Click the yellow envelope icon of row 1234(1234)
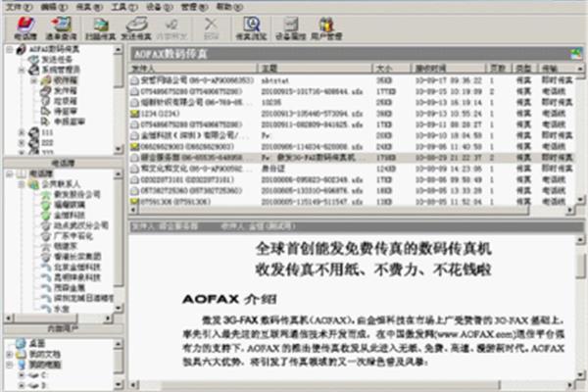 pos(134,114)
